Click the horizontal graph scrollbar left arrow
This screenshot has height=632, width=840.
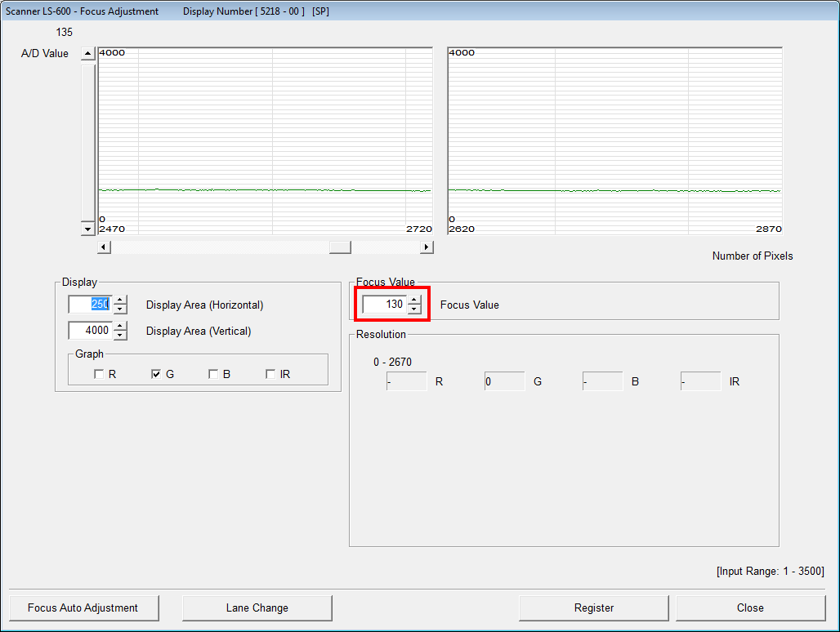[105, 247]
